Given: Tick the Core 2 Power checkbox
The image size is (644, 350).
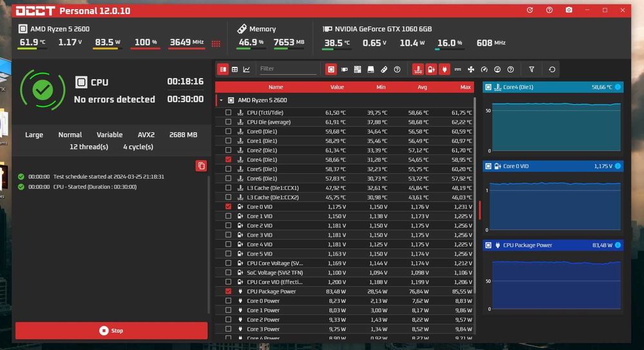Looking at the screenshot, I should click(229, 320).
